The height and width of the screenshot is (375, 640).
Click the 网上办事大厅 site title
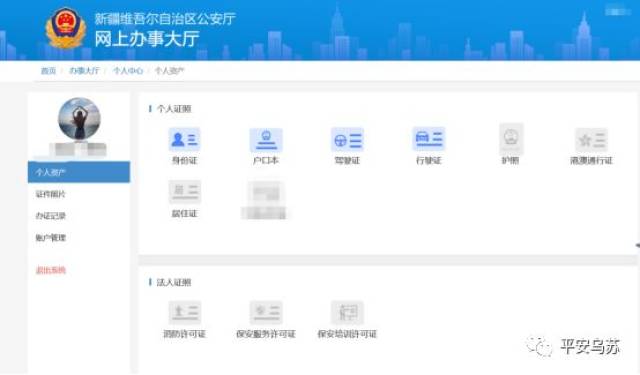click(x=147, y=39)
